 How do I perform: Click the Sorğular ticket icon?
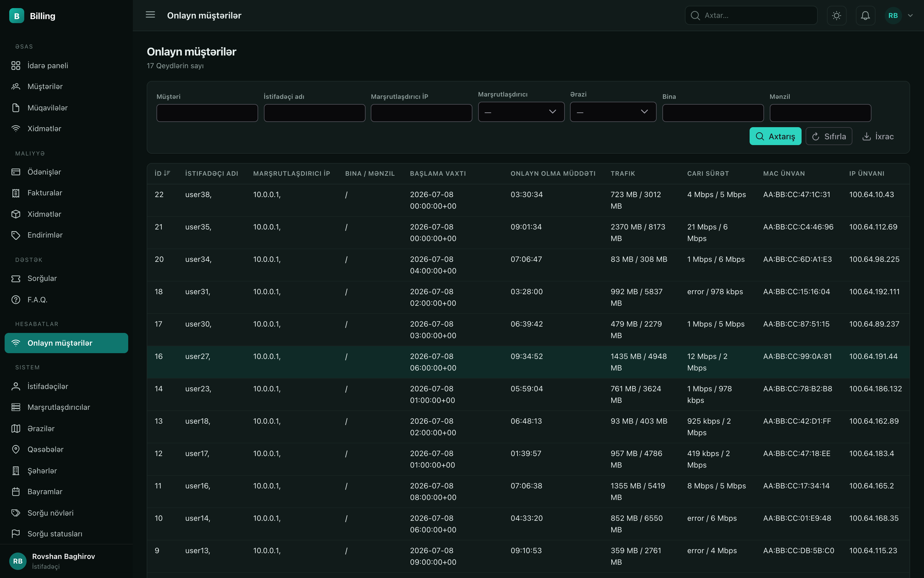click(x=16, y=279)
